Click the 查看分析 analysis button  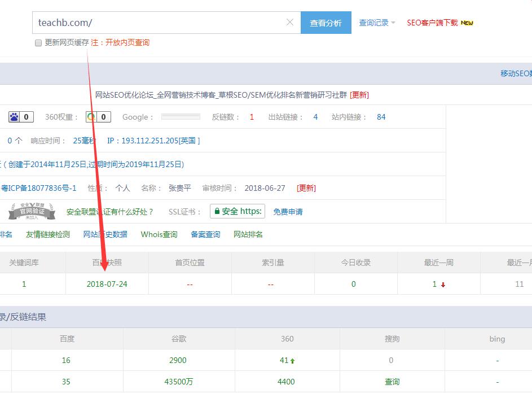(x=326, y=23)
